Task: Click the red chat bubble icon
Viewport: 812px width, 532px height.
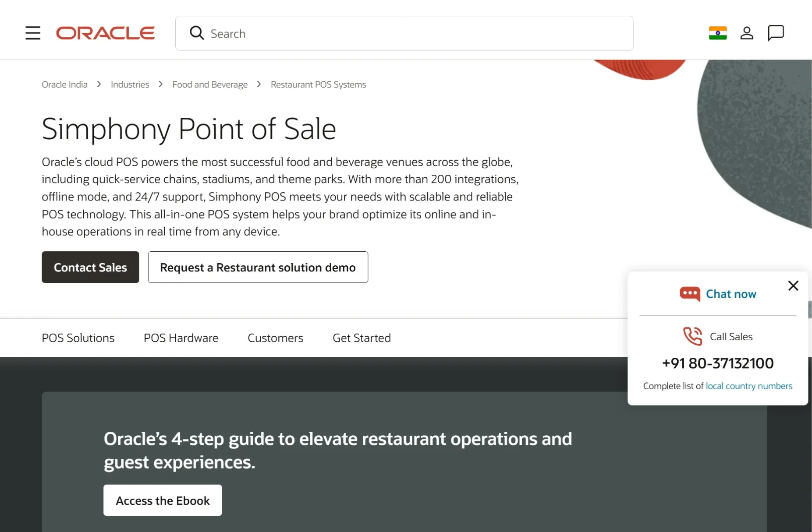Action: pyautogui.click(x=690, y=294)
